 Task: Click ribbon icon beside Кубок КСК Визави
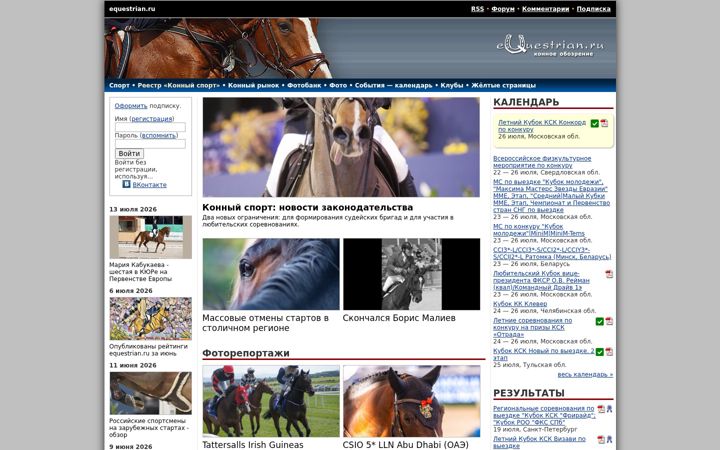(x=609, y=439)
